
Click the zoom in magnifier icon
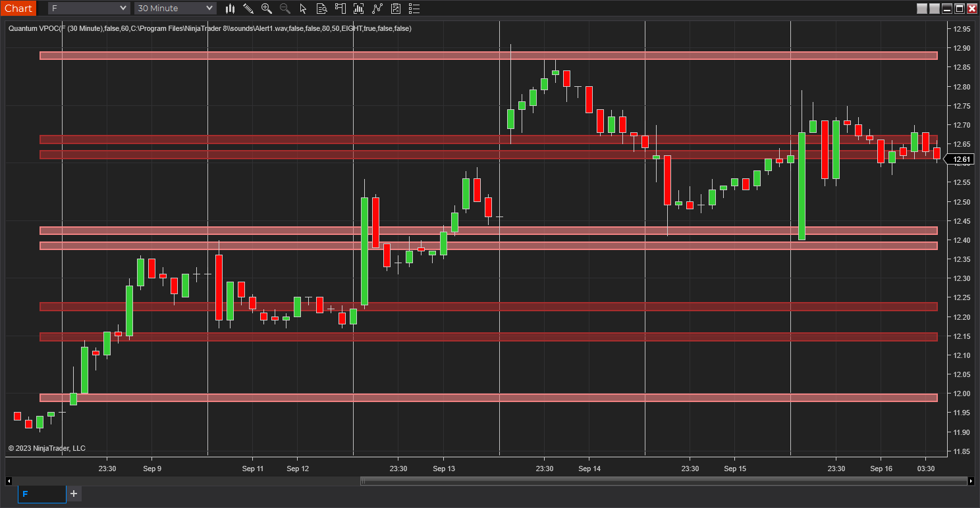point(267,9)
